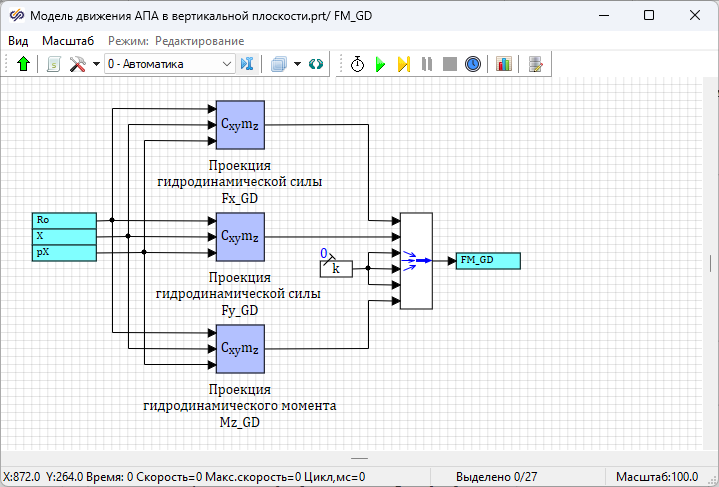Open the 'Вид' menu

click(x=18, y=41)
